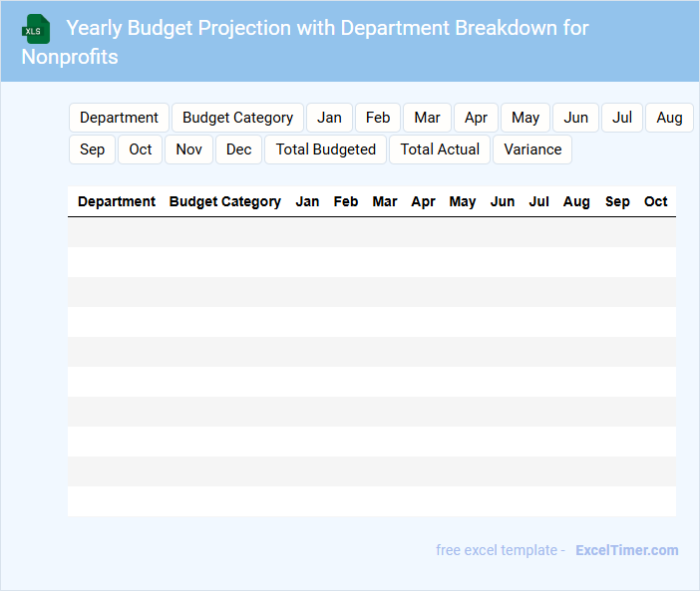Image resolution: width=700 pixels, height=591 pixels.
Task: Click the first empty table row
Action: pyautogui.click(x=371, y=232)
